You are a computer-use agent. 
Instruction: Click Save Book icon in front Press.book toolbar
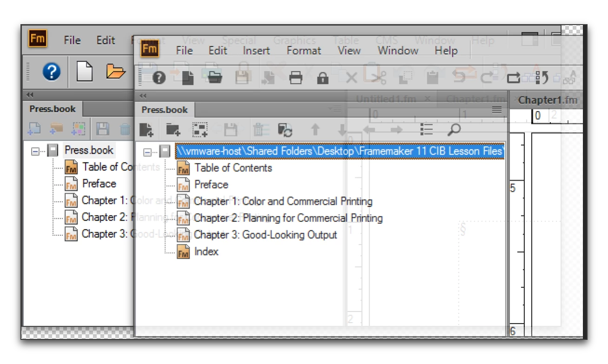tap(231, 130)
